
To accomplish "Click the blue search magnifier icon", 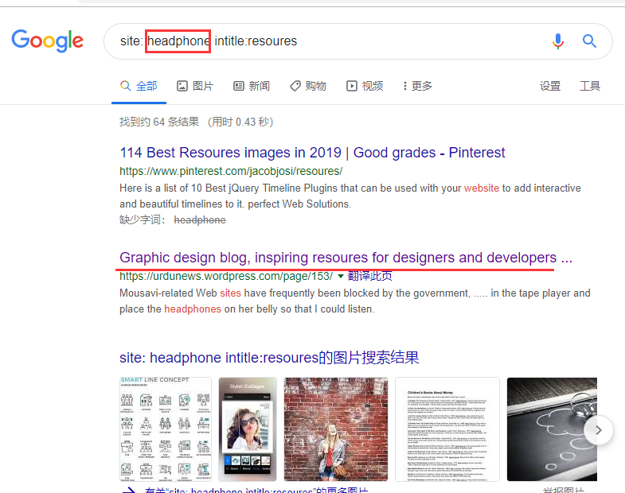I will (590, 41).
